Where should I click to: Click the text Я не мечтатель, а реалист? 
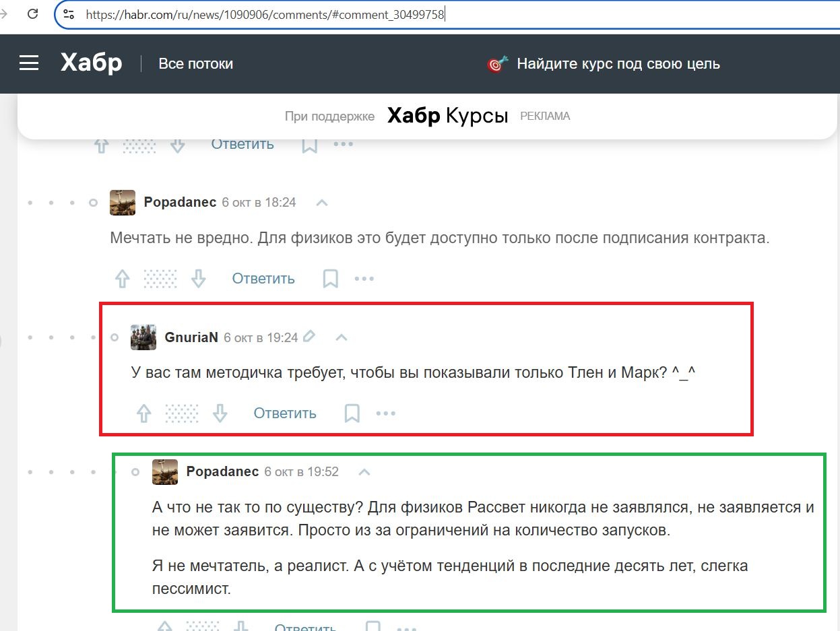[249, 566]
